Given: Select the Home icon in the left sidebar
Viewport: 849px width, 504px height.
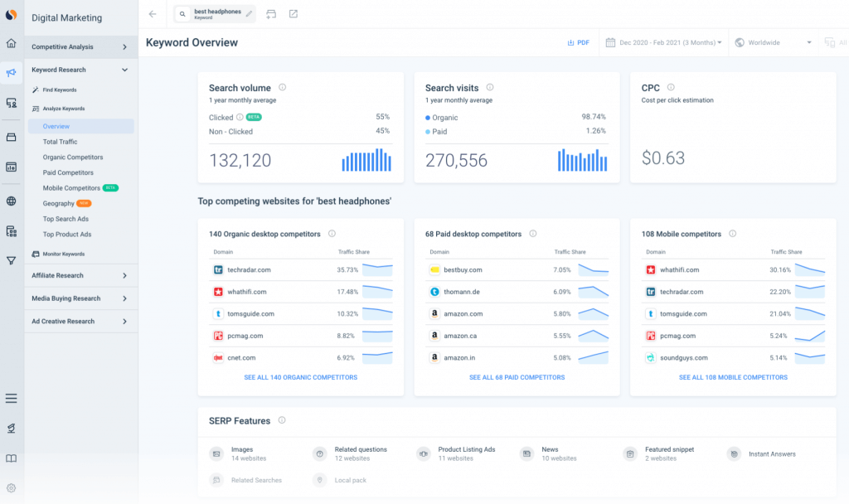Looking at the screenshot, I should click(x=11, y=42).
